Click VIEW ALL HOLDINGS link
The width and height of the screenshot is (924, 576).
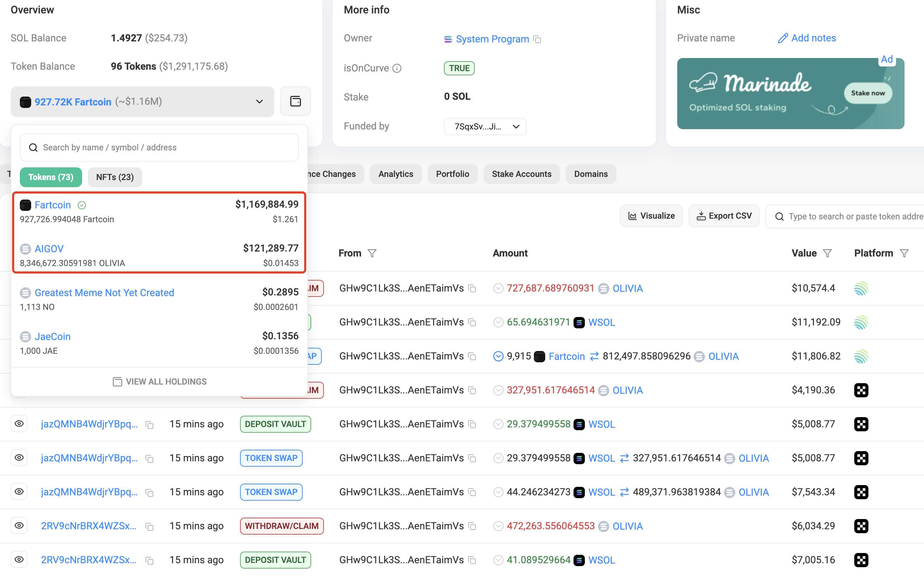(x=159, y=382)
